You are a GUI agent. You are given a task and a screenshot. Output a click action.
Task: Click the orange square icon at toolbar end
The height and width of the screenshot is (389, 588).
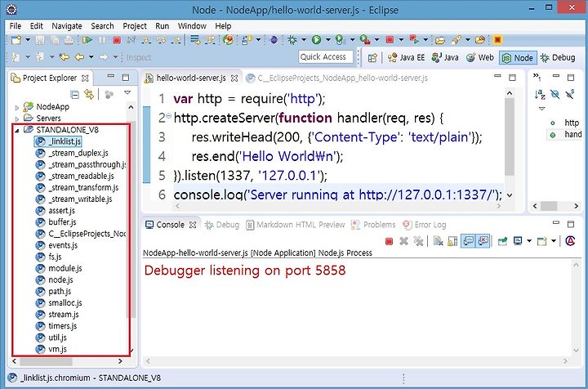pyautogui.click(x=497, y=40)
